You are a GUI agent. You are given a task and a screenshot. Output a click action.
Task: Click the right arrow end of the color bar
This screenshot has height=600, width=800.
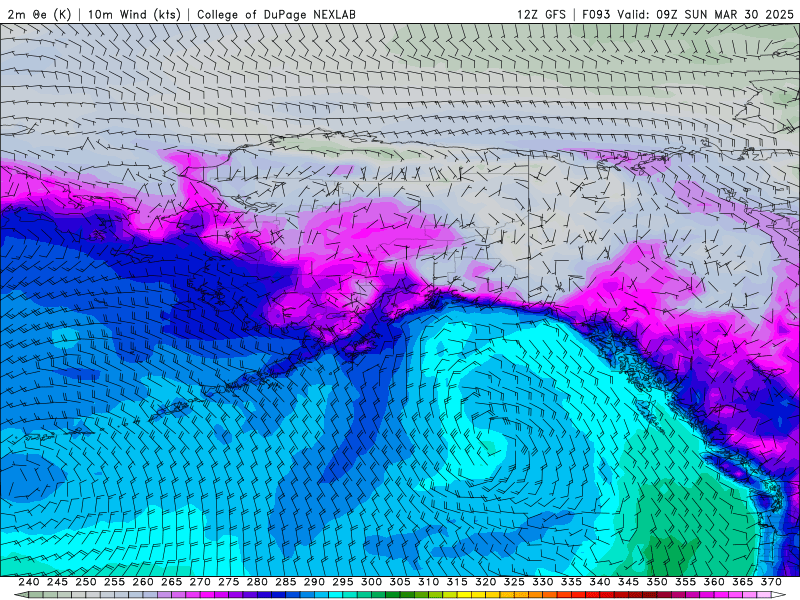(x=779, y=595)
